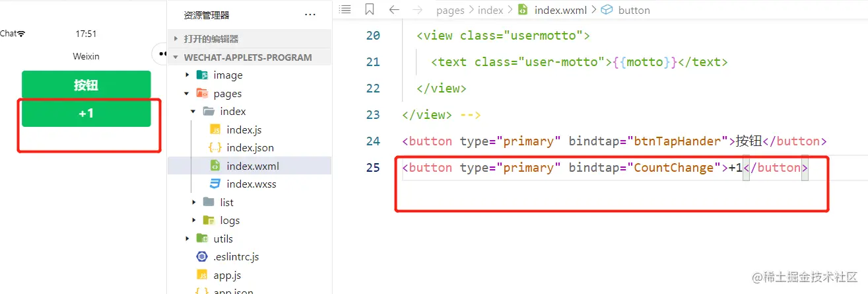868x294 pixels.
Task: Go forward with the right arrow
Action: point(417,10)
